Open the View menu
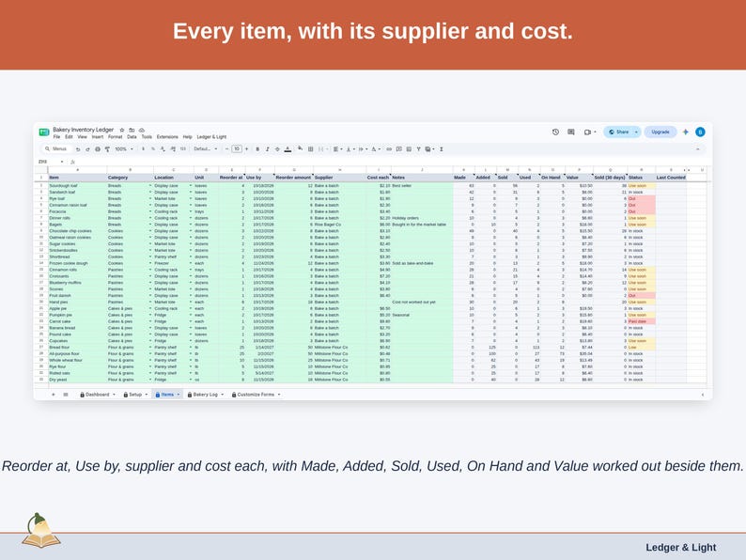 click(x=83, y=136)
